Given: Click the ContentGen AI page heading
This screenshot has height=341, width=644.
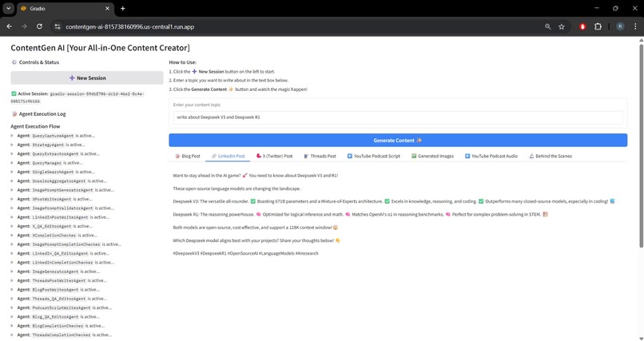Looking at the screenshot, I should [x=100, y=48].
